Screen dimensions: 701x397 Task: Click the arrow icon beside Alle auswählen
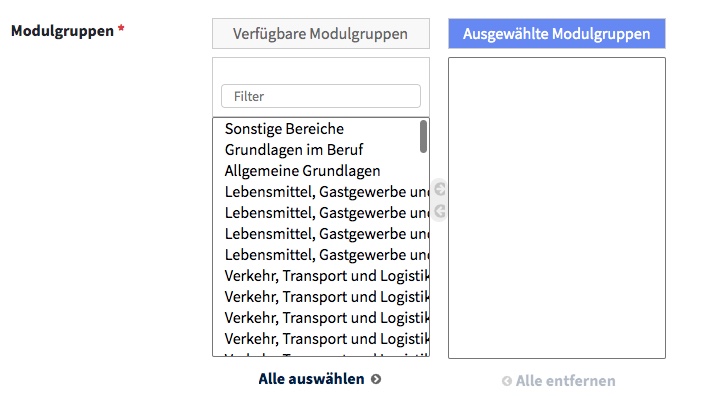pyautogui.click(x=376, y=379)
